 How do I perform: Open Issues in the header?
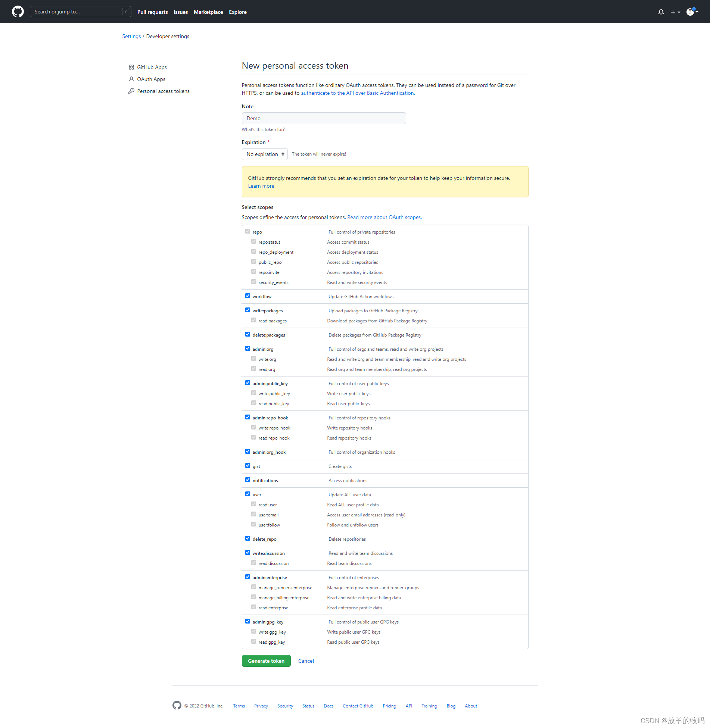pyautogui.click(x=181, y=12)
